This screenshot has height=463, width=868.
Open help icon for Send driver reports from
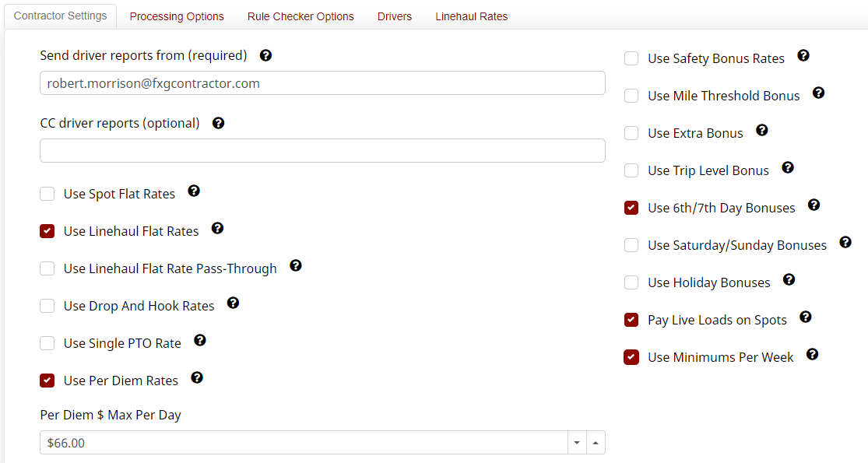tap(265, 55)
